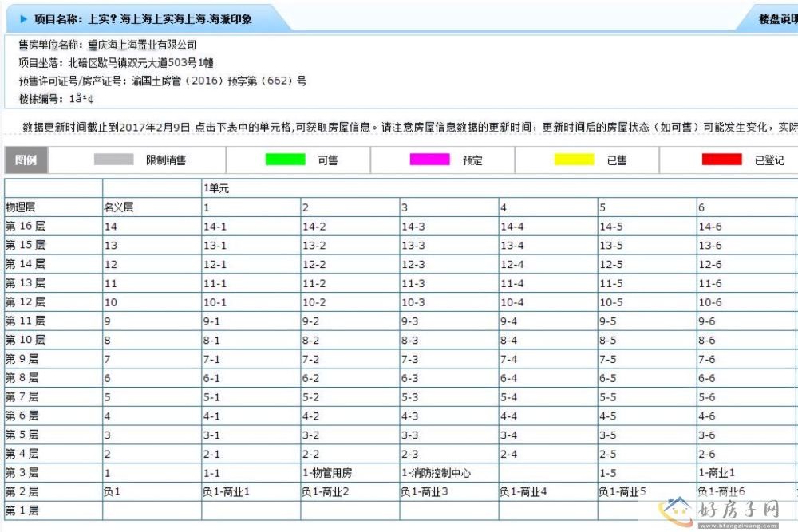Screen dimensions: 798x532
Task: View room 5-4 information
Action: coord(548,397)
